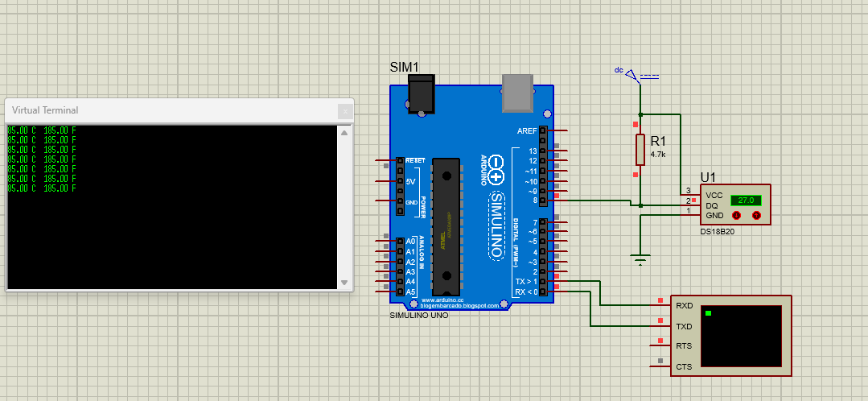
Task: Click the Arduino gray USB connector
Action: pyautogui.click(x=518, y=92)
